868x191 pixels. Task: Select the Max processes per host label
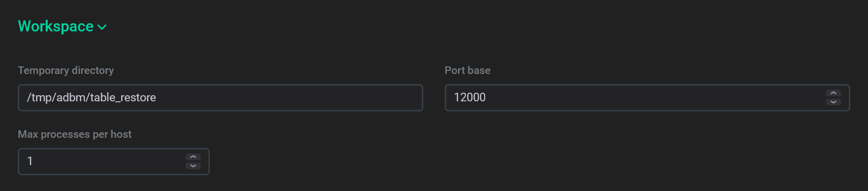[x=75, y=134]
